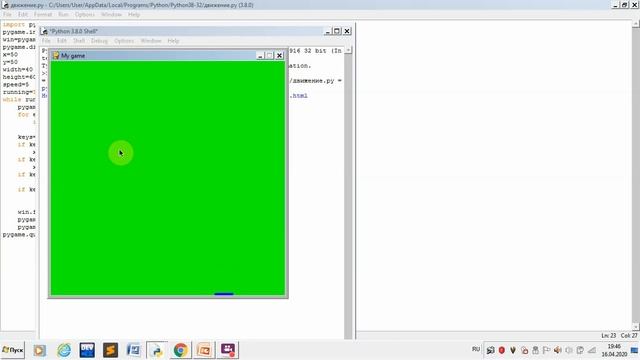Click the red shield tray icon
Screen dimensions: 640x360
502,350
